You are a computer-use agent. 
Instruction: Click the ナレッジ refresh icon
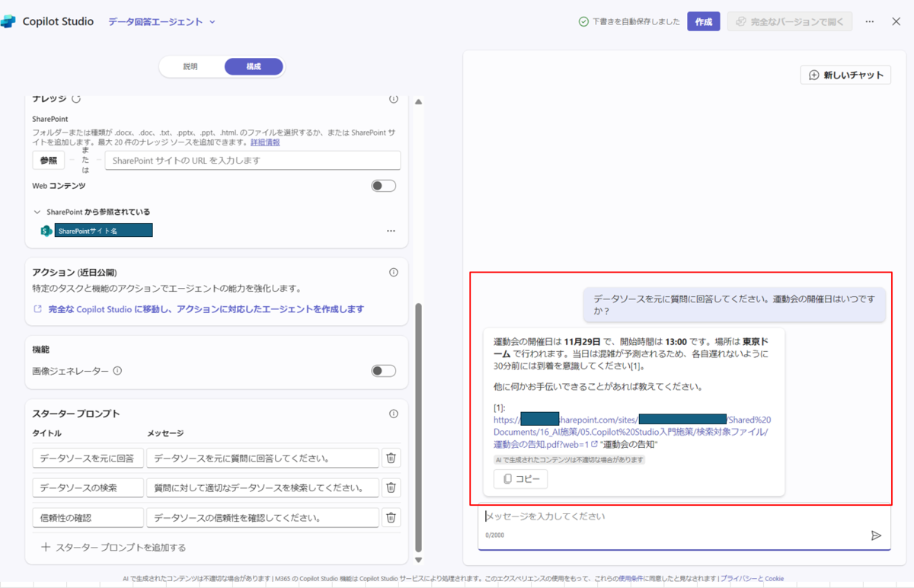(76, 99)
